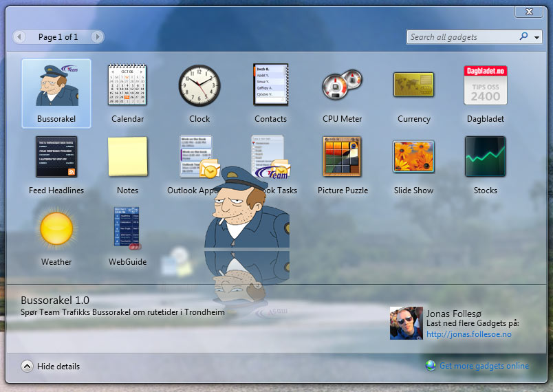Click the Page 1 of 1 label
Image resolution: width=553 pixels, height=392 pixels.
point(58,37)
